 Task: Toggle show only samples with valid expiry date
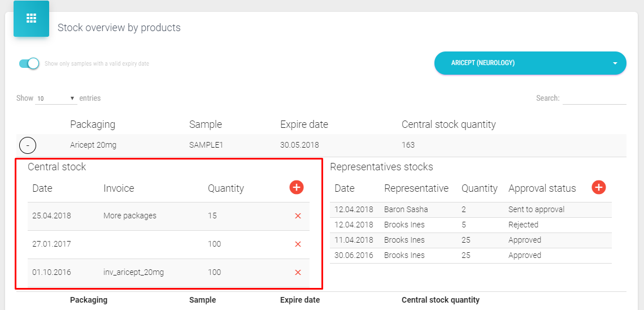point(29,63)
